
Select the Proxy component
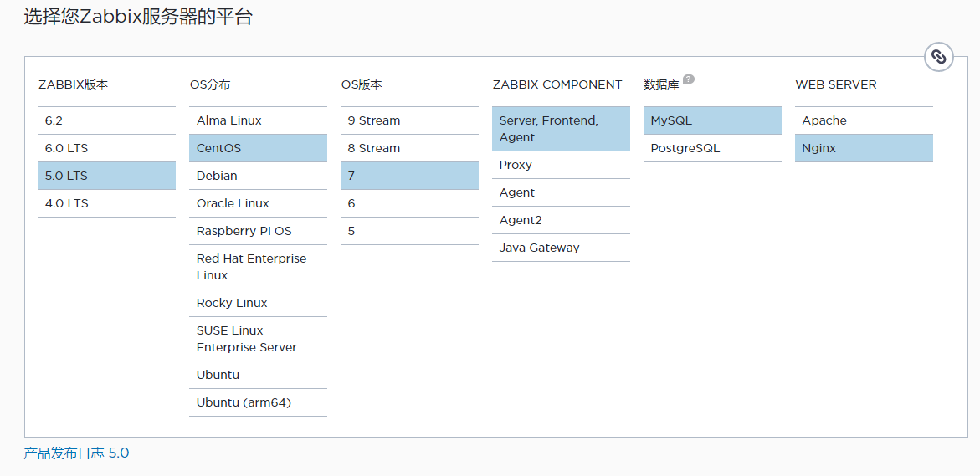click(561, 165)
